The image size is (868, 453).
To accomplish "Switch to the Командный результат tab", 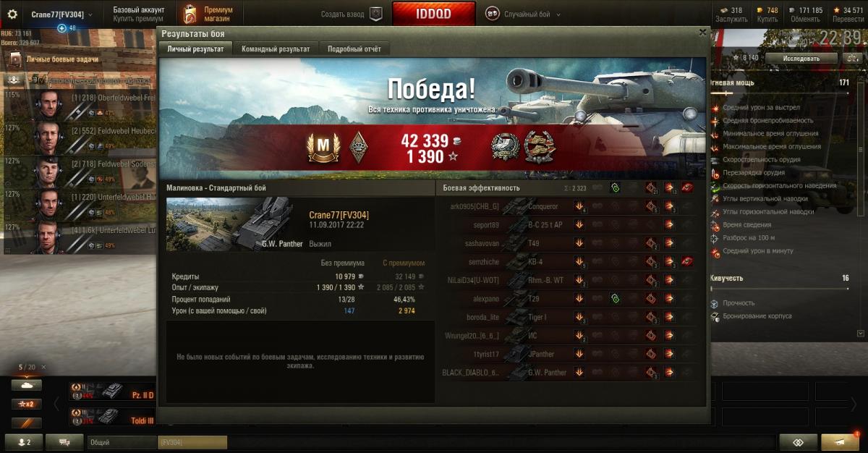I will (x=276, y=48).
